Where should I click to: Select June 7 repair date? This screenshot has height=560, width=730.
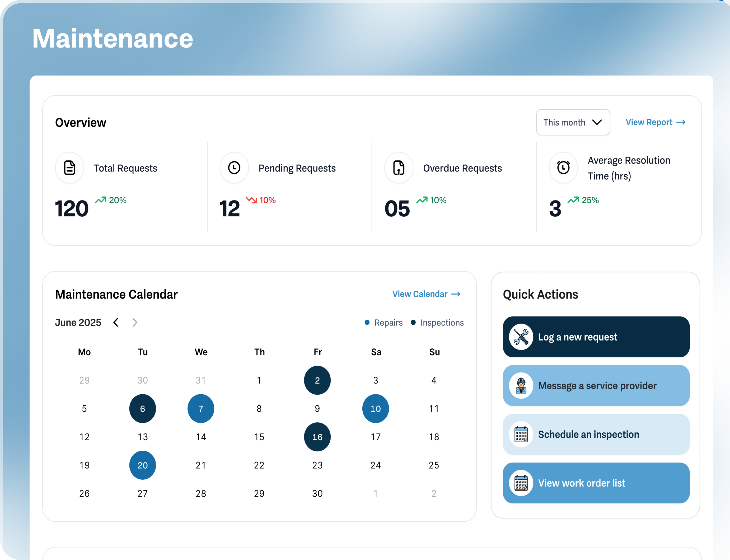pos(201,409)
